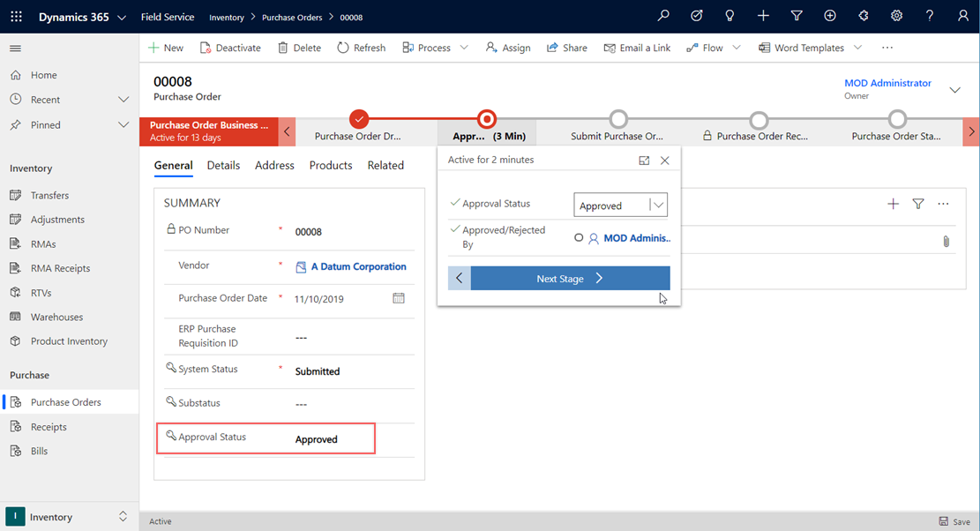The height and width of the screenshot is (531, 980).
Task: Open Warehouses in the sidebar
Action: point(56,317)
